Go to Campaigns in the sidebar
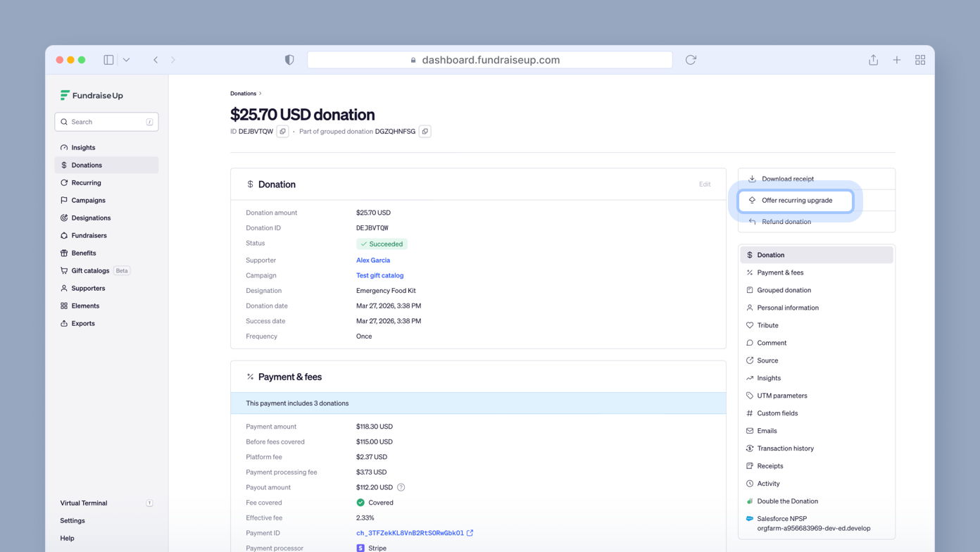 click(x=106, y=200)
